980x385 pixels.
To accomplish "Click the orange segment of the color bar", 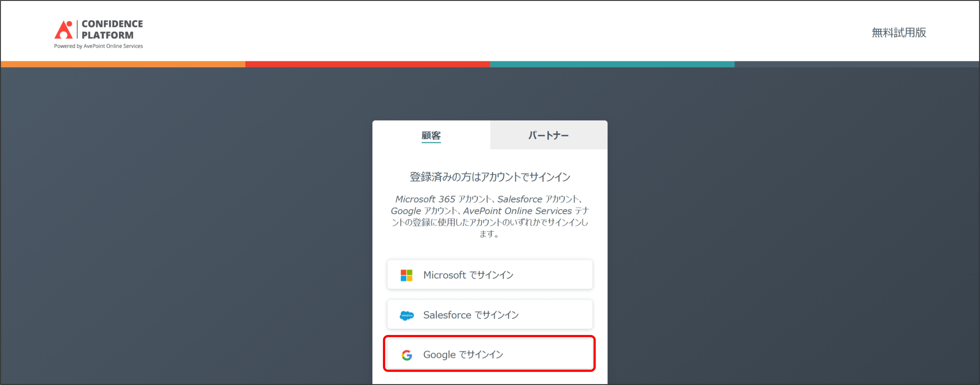I will tap(123, 64).
